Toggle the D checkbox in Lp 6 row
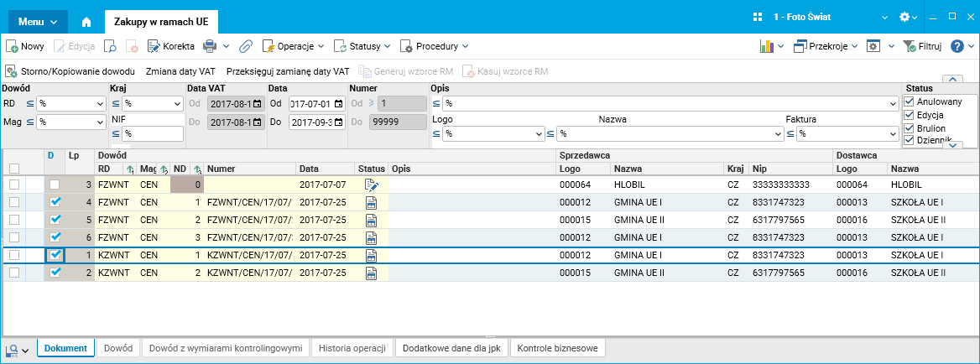The height and width of the screenshot is (364, 980). tap(55, 237)
